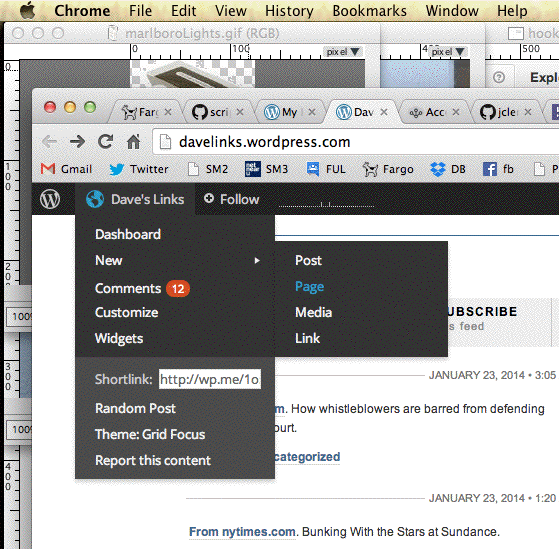The width and height of the screenshot is (559, 549).
Task: Open Theme: Grid Focus item
Action: (150, 434)
